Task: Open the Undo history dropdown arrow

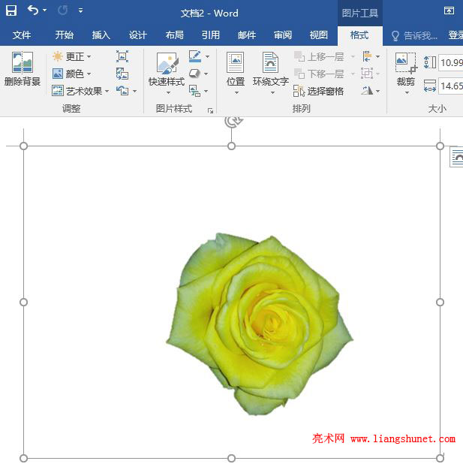Action: pyautogui.click(x=44, y=11)
